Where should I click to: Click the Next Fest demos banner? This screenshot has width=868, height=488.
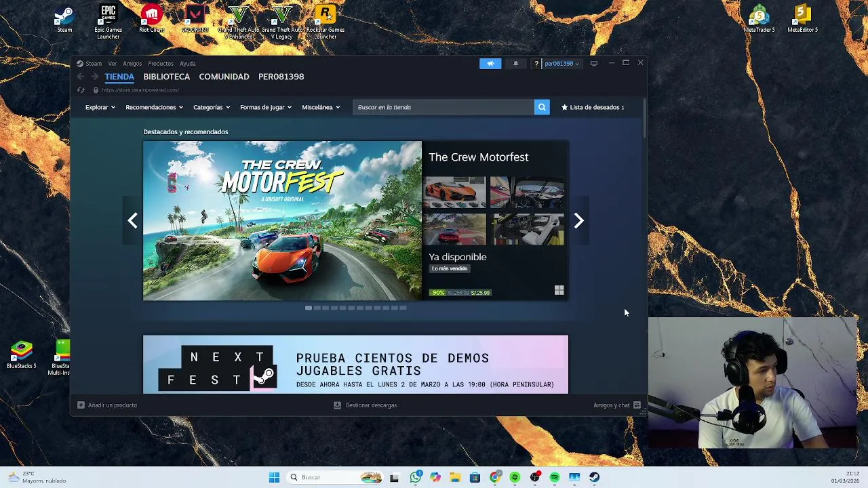click(355, 365)
